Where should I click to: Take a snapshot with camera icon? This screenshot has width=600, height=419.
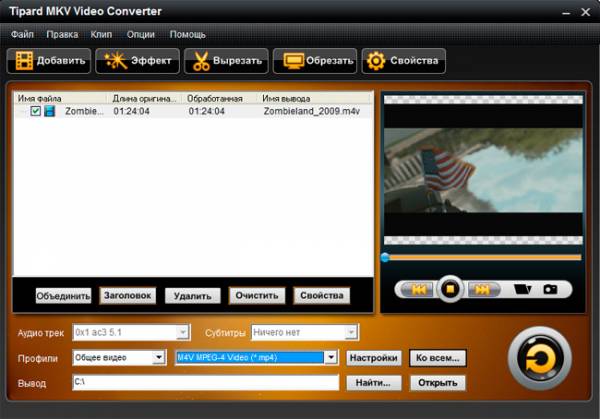coord(550,289)
